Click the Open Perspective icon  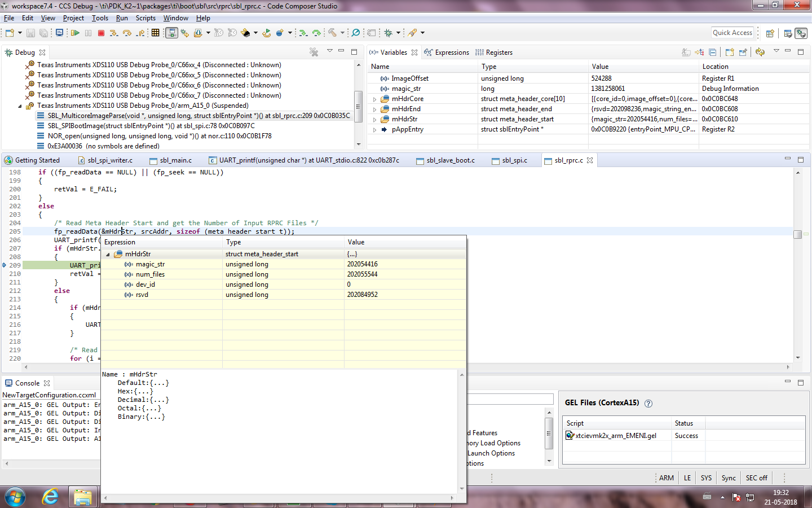point(770,33)
